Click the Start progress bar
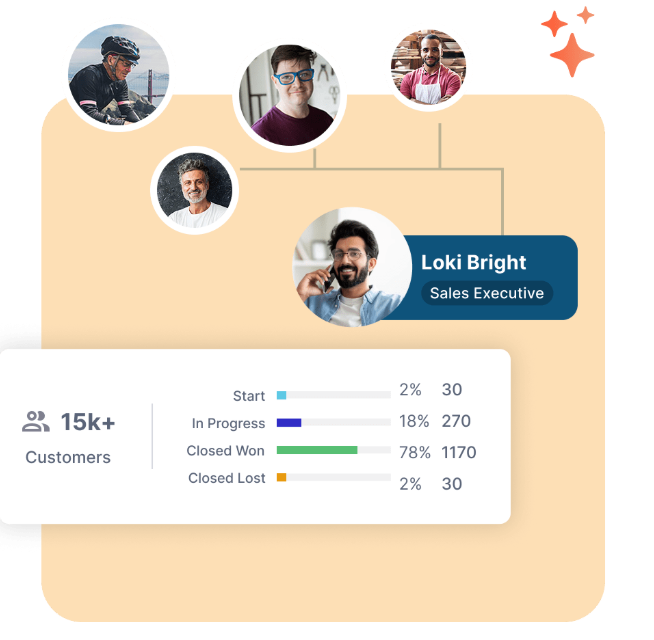The height and width of the screenshot is (640, 654). (x=333, y=395)
